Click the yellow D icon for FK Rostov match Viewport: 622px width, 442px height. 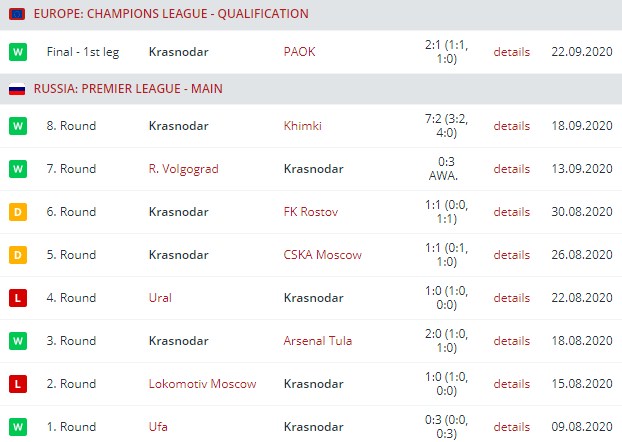point(17,212)
